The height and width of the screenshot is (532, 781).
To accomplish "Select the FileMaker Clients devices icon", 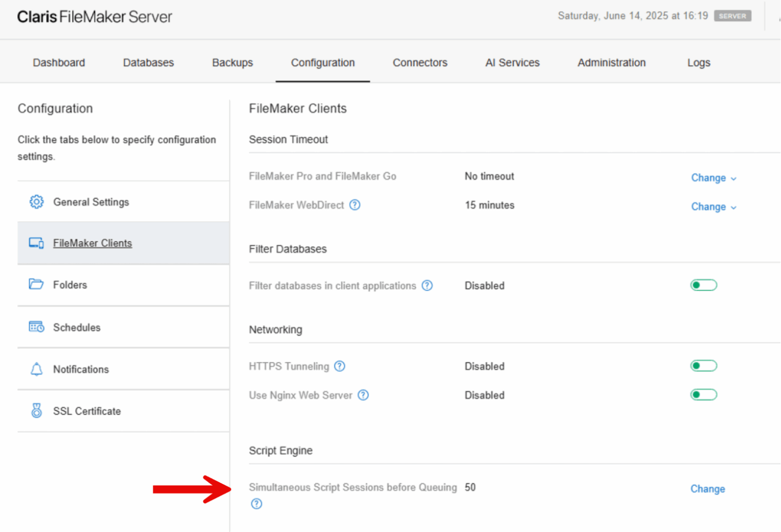I will point(36,243).
